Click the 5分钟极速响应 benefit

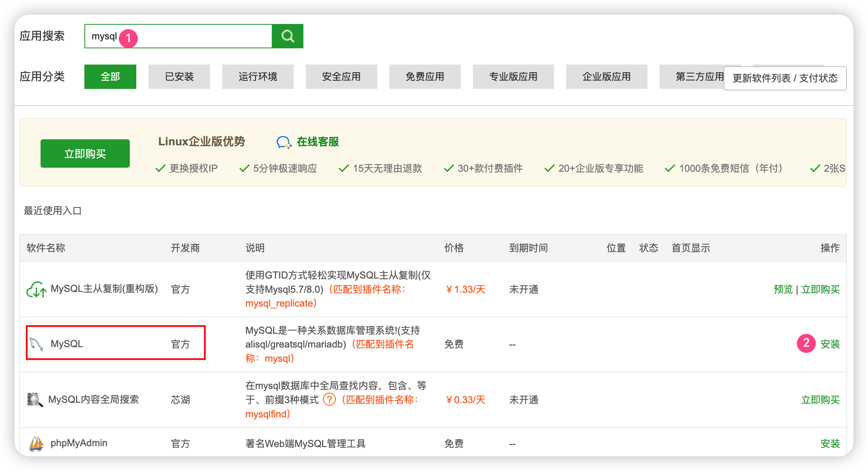coord(285,169)
